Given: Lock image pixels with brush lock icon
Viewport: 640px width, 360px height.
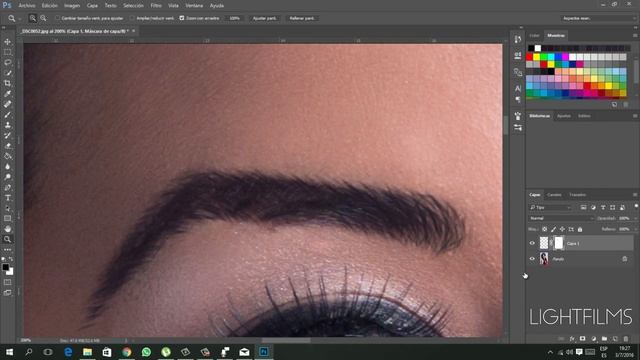Looking at the screenshot, I should 553,229.
